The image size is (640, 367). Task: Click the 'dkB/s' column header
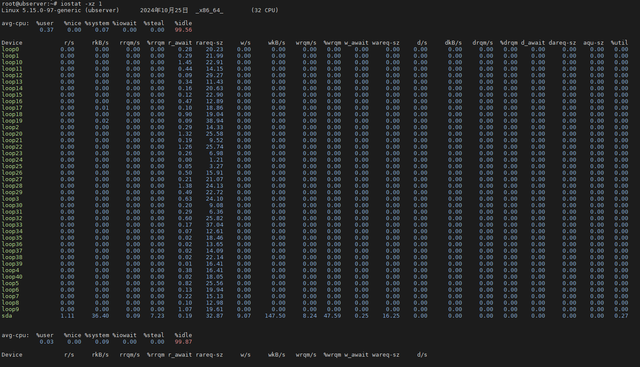pyautogui.click(x=453, y=43)
